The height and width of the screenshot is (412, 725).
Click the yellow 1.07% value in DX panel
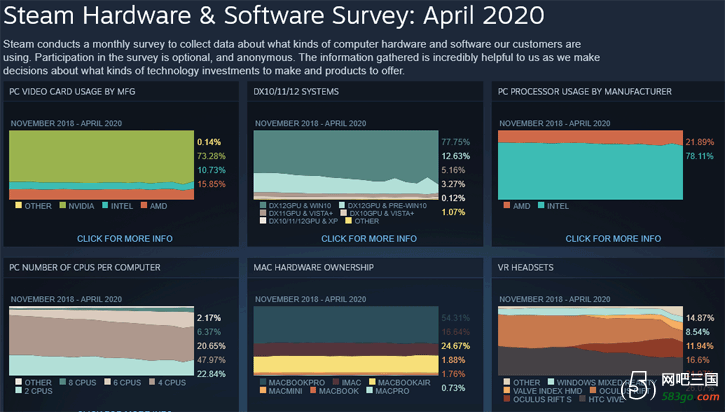(453, 212)
